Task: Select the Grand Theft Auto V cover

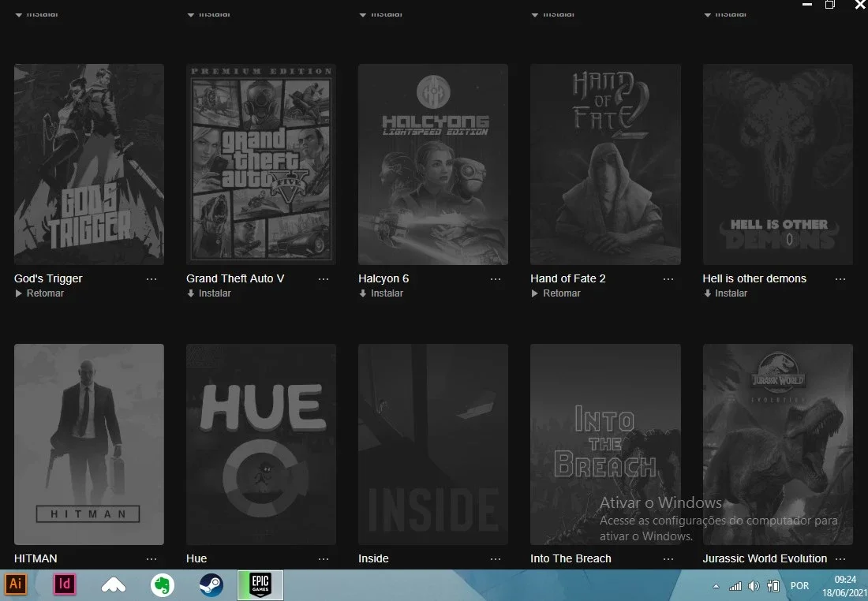Action: 261,164
